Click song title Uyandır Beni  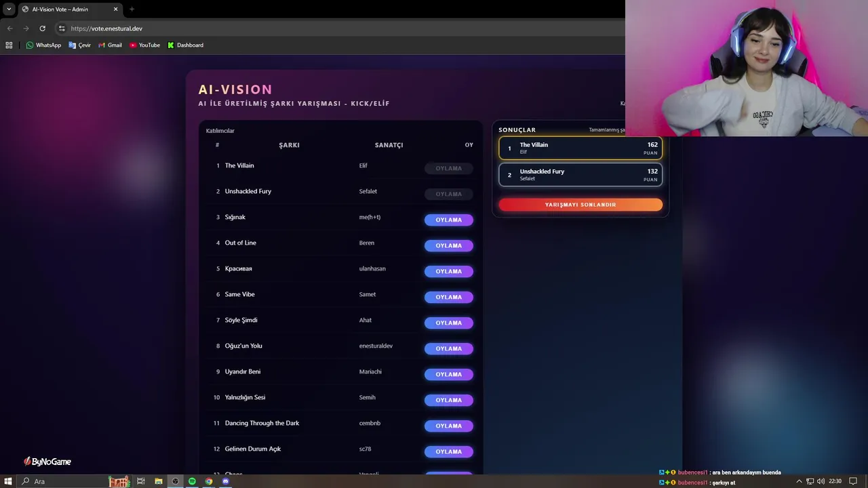(x=243, y=371)
